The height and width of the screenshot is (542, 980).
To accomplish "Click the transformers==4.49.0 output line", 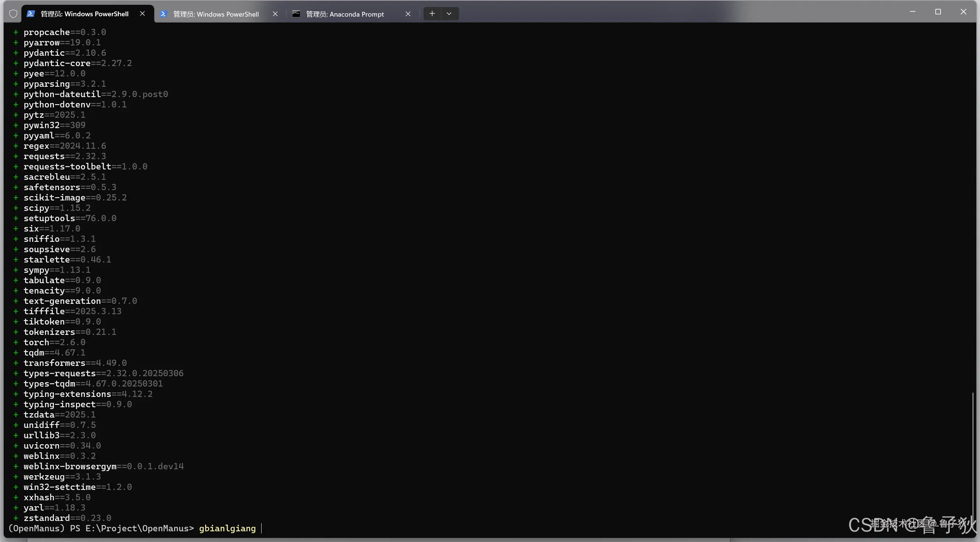I will [x=75, y=363].
